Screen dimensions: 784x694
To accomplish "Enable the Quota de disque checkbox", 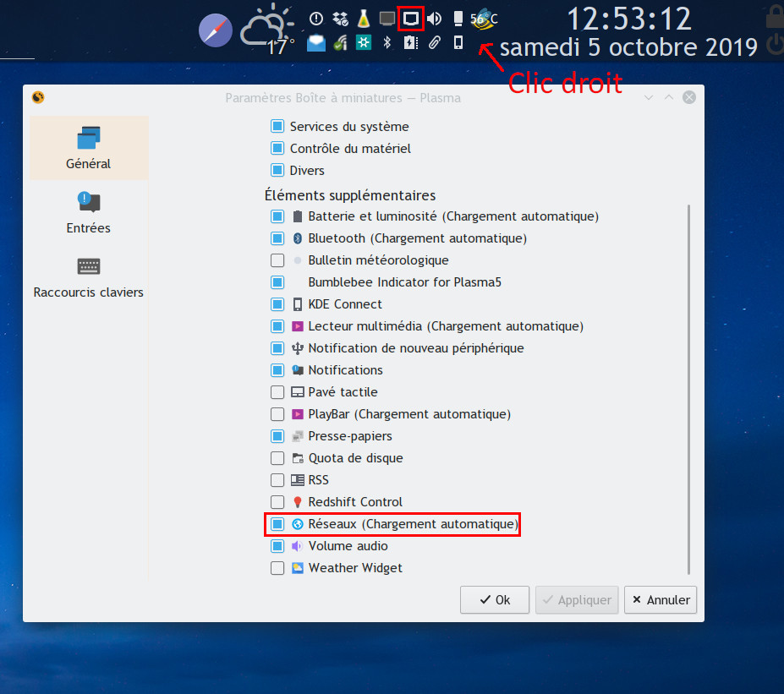I will [x=277, y=457].
